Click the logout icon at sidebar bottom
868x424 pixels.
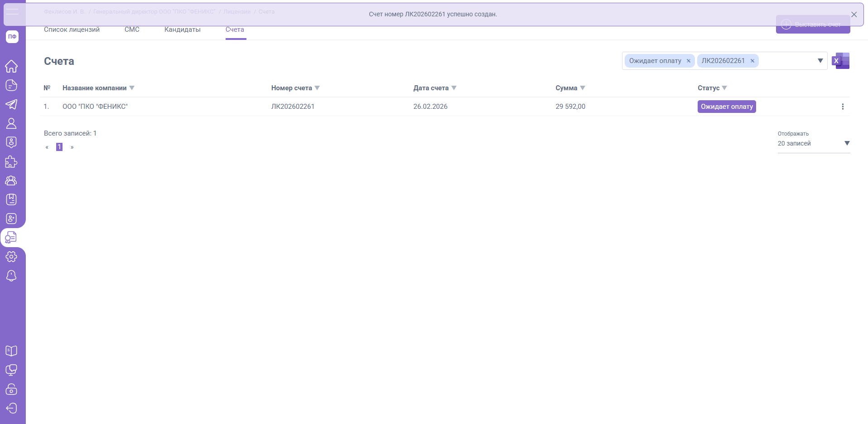point(11,408)
